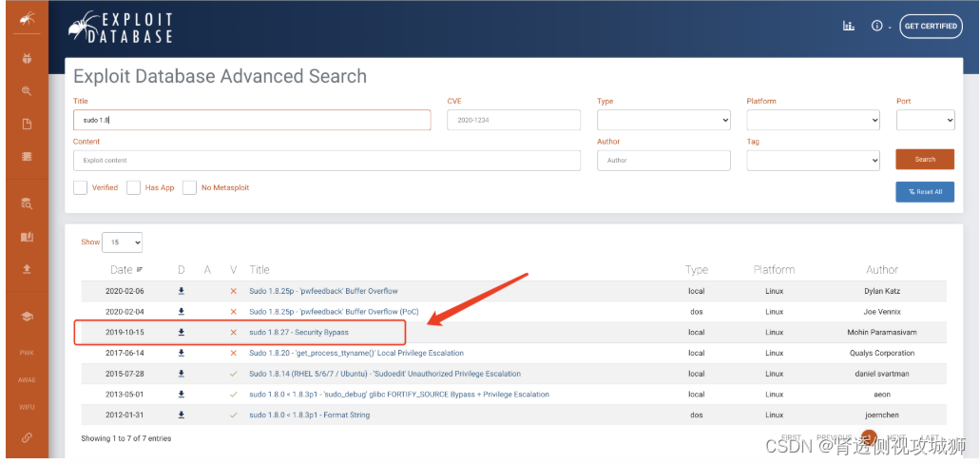980x464 pixels.
Task: Toggle the Has App checkbox
Action: tap(133, 187)
